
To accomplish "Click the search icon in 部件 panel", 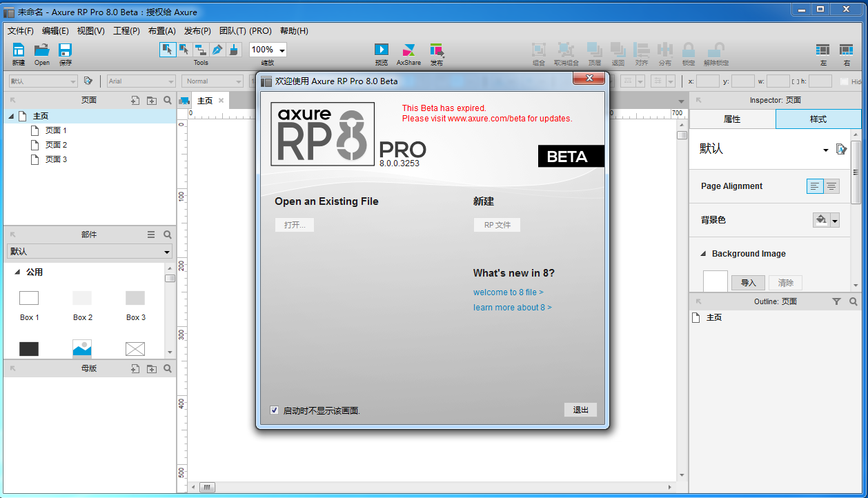I will (167, 235).
